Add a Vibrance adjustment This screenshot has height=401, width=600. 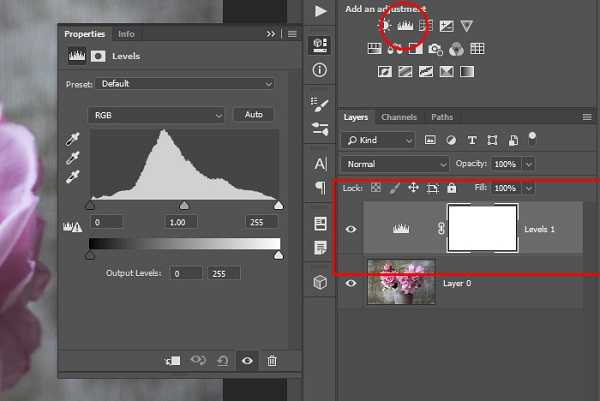tap(466, 26)
